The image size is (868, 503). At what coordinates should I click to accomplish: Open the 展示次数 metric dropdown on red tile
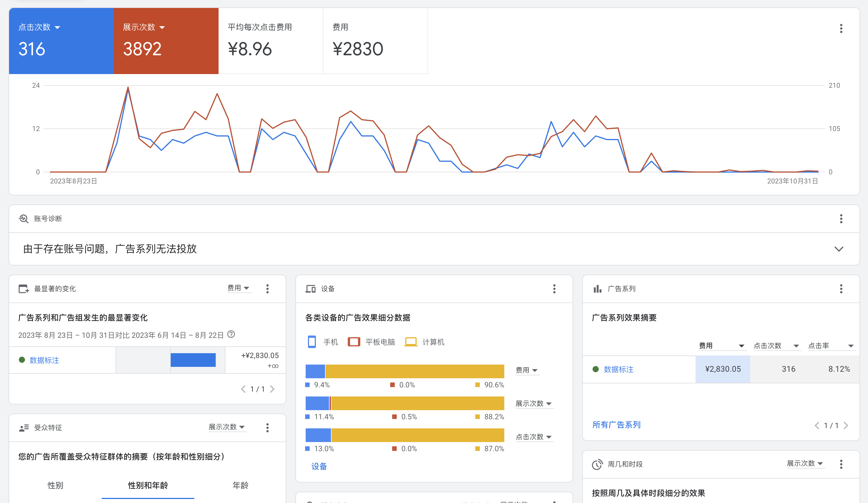(144, 27)
